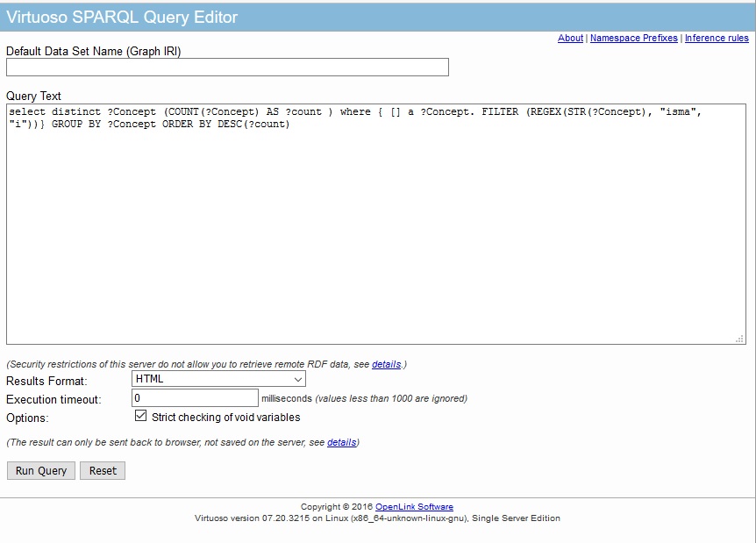
Task: Click the Virtuoso SPARQL Query Editor heading
Action: pyautogui.click(x=122, y=18)
